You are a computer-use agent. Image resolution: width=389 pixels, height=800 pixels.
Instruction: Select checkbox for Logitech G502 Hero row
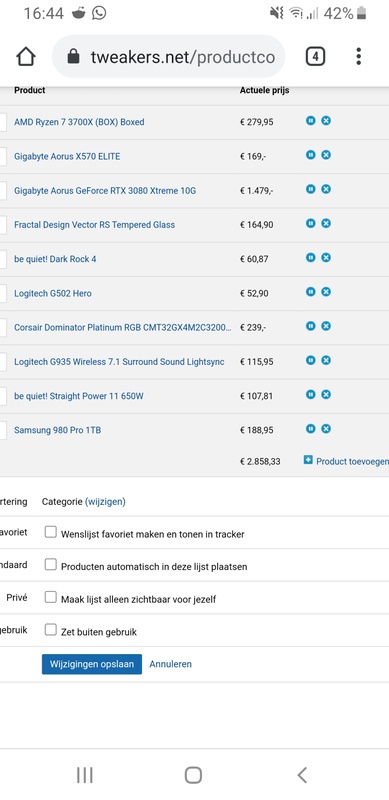coord(3,293)
